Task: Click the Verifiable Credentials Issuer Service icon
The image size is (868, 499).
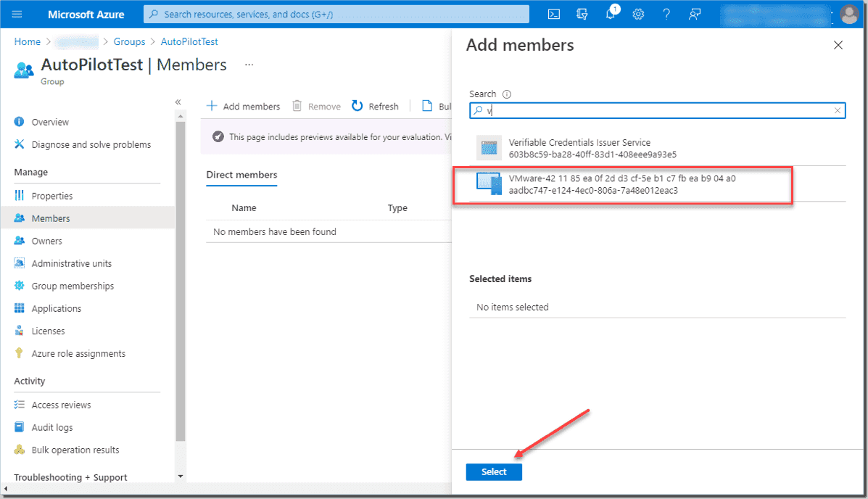Action: pyautogui.click(x=489, y=148)
